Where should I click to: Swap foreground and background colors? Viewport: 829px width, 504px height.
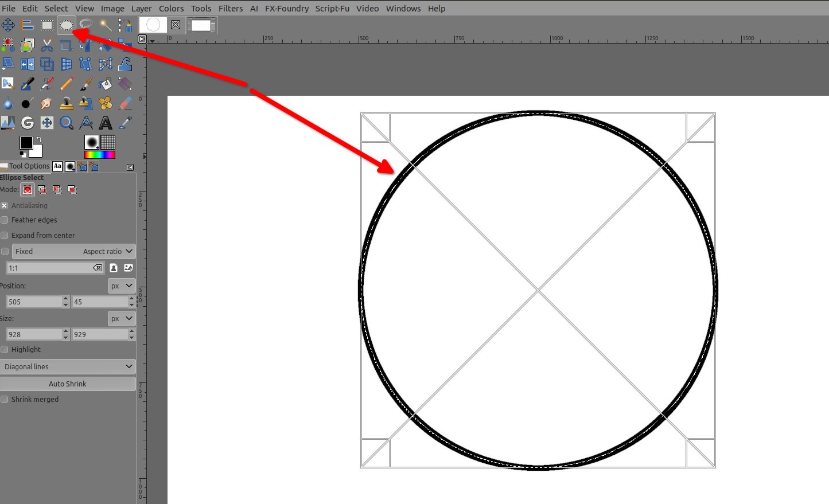pyautogui.click(x=38, y=139)
